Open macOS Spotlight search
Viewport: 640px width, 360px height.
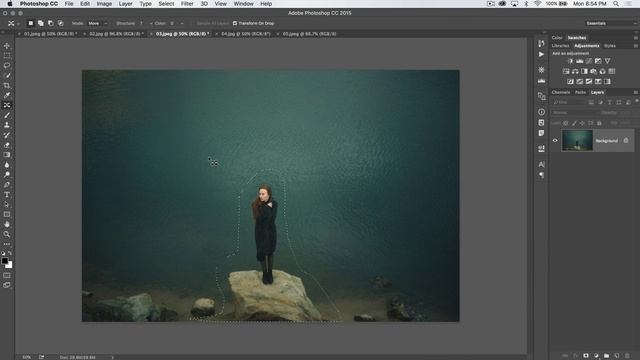[616, 4]
